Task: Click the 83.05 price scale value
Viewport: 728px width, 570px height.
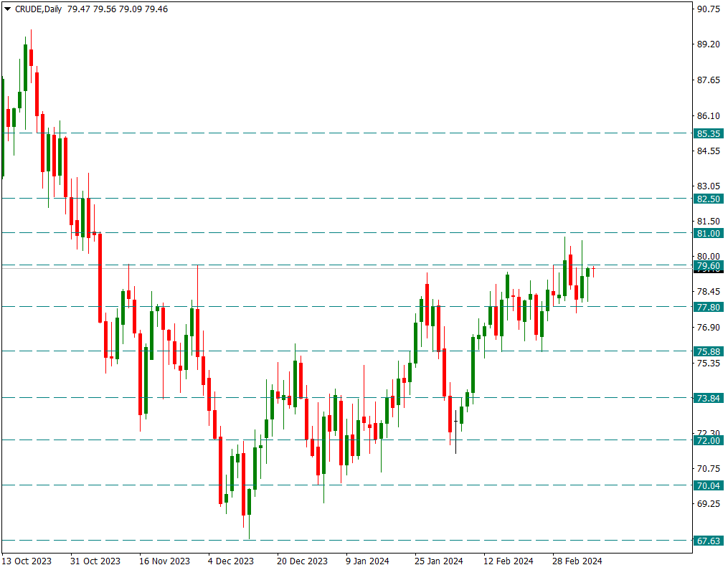Action: (709, 186)
